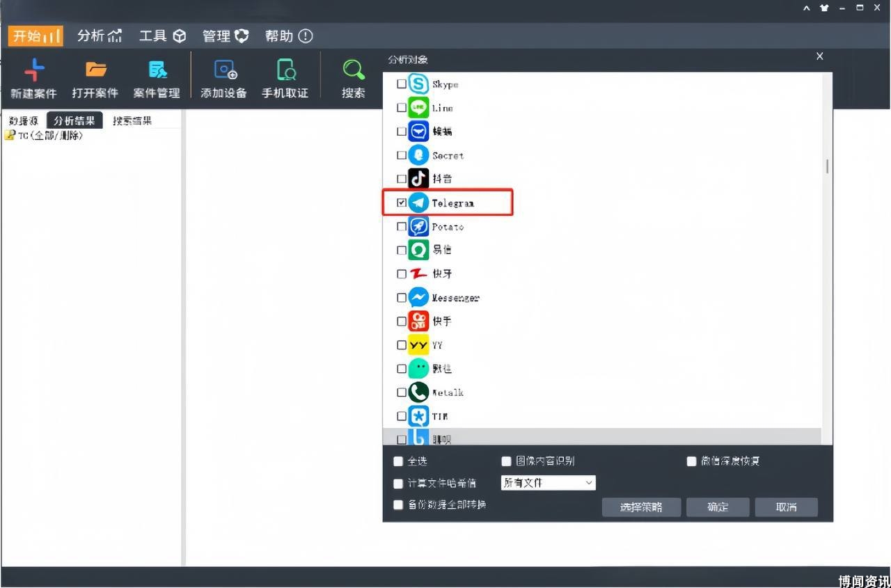This screenshot has height=588, width=891.
Task: Open the 工具 menu
Action: (x=162, y=36)
